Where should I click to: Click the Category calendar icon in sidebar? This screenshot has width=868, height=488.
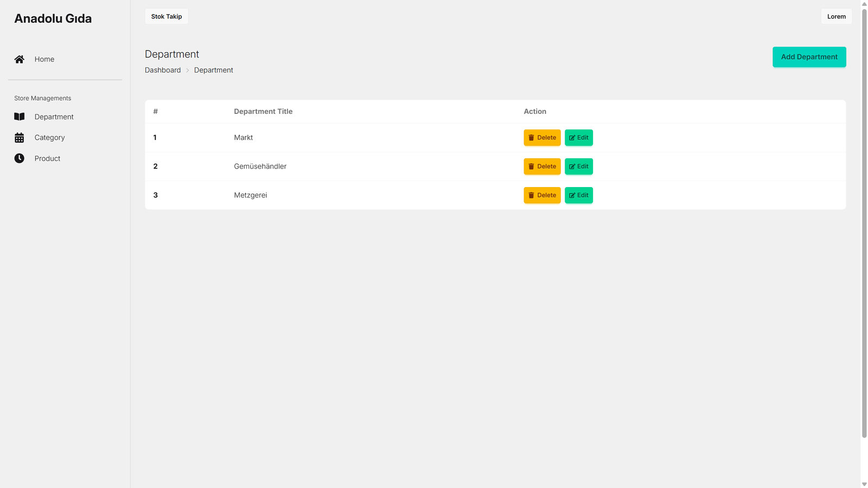pyautogui.click(x=20, y=138)
